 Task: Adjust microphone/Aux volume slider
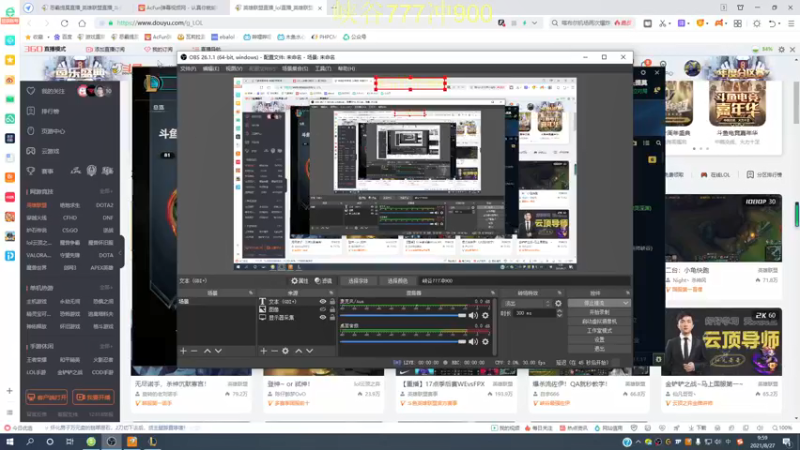[403, 316]
